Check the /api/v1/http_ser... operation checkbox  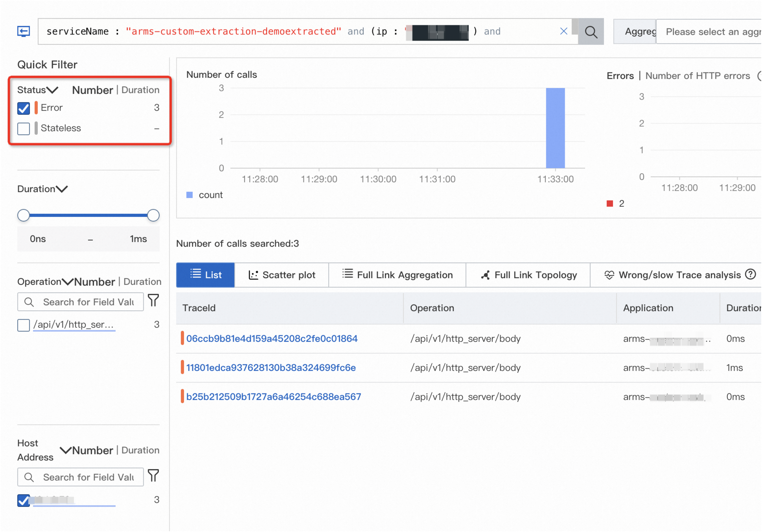click(24, 325)
